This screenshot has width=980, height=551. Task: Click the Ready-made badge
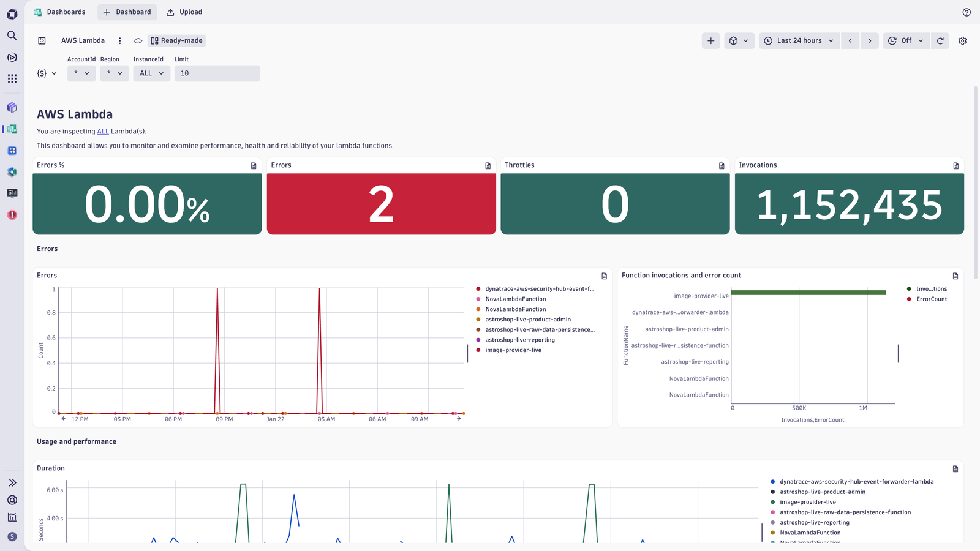click(176, 41)
